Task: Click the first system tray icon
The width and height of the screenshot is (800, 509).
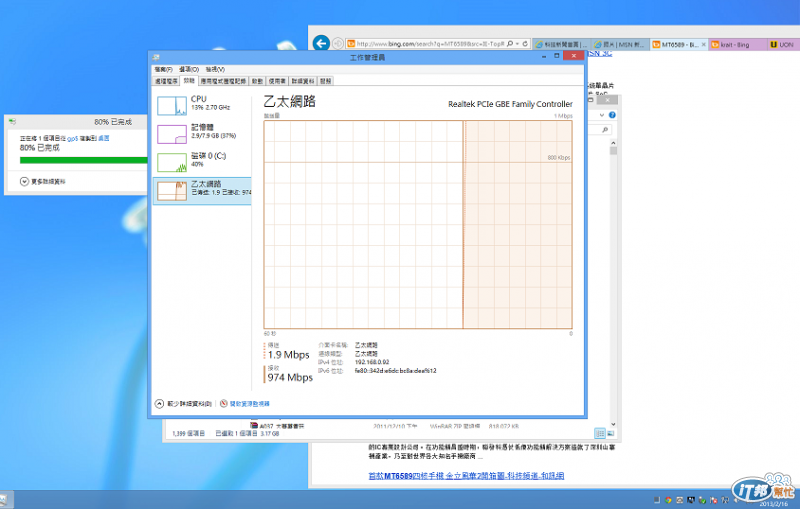Action: (x=657, y=500)
